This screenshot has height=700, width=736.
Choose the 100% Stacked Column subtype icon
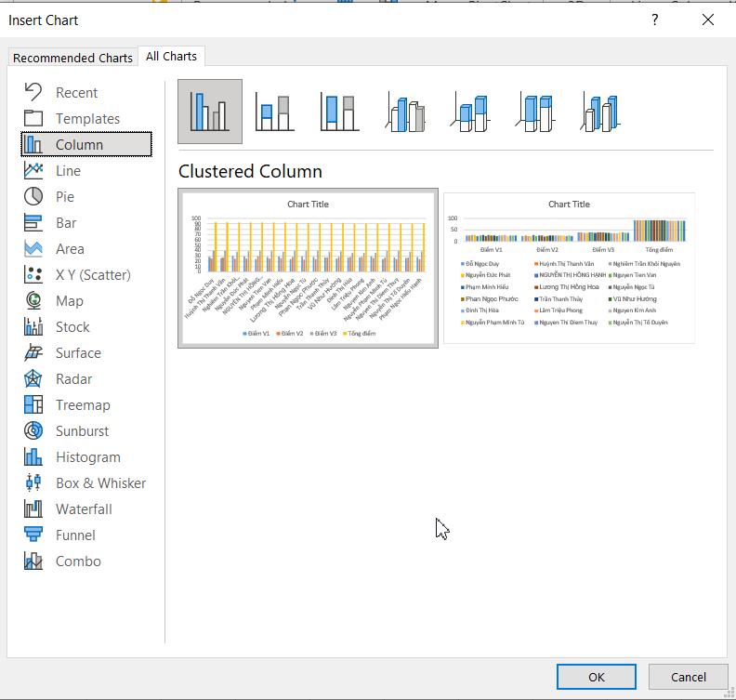coord(339,112)
